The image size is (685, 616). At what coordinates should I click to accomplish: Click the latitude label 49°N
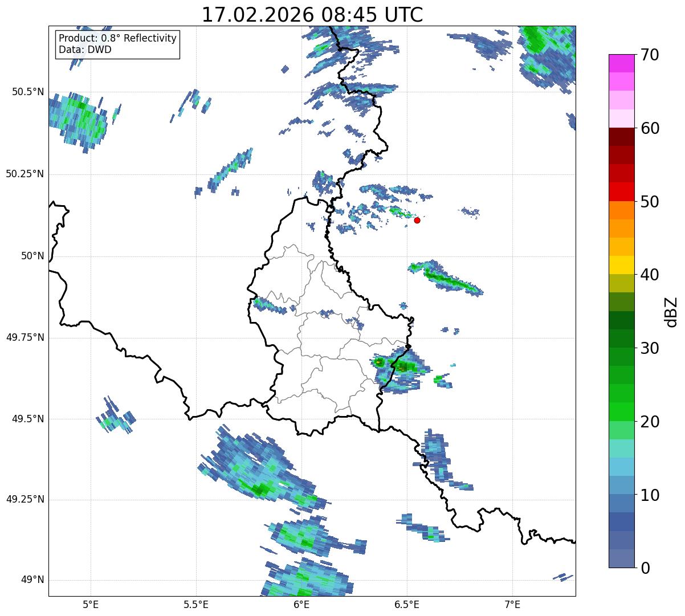(x=32, y=580)
